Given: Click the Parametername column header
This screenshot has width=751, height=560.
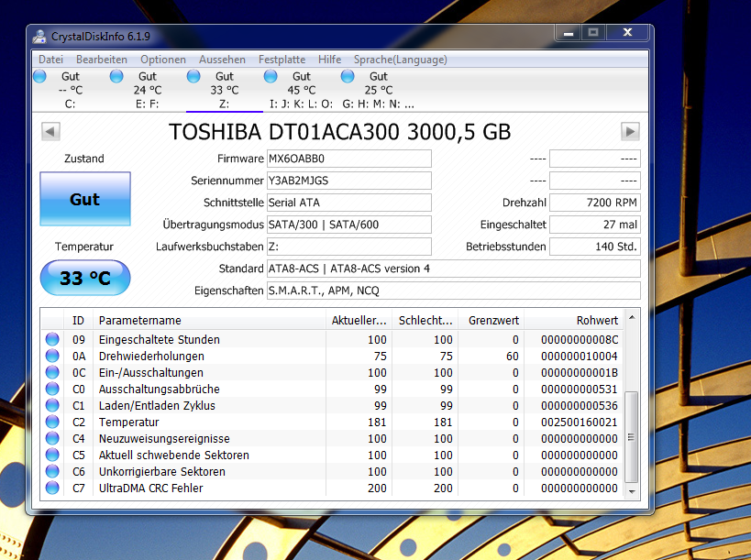Looking at the screenshot, I should click(209, 320).
